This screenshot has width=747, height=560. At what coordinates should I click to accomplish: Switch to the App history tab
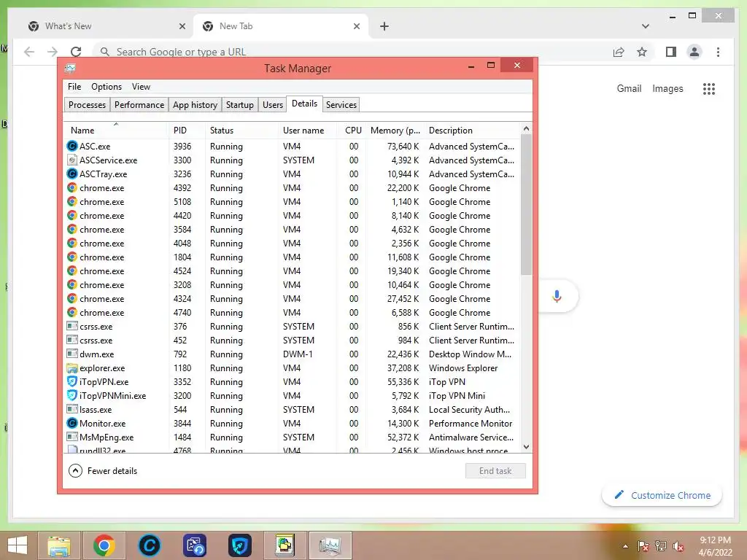pos(195,105)
